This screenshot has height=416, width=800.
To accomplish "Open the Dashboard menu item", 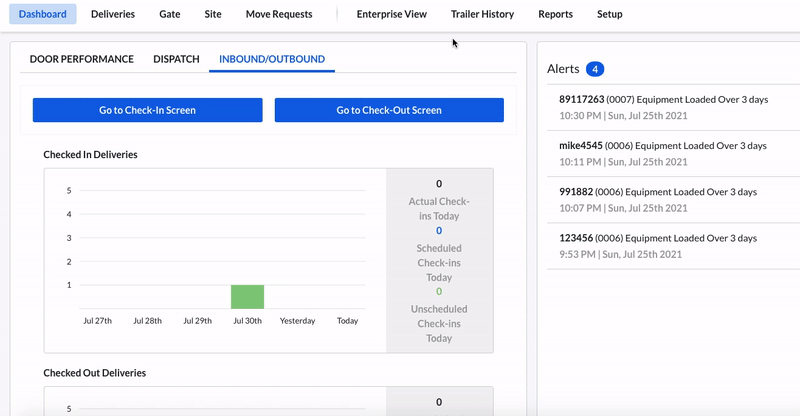I will click(x=42, y=14).
